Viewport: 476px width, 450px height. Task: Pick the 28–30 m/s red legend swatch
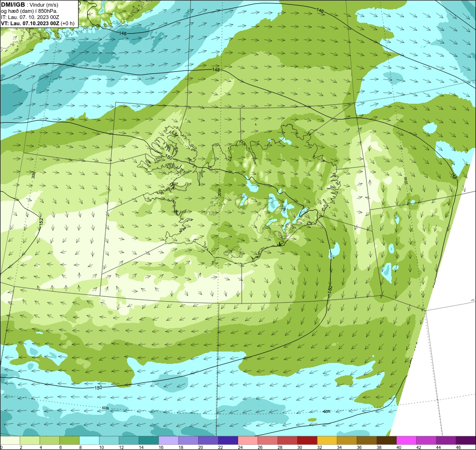coord(288,440)
